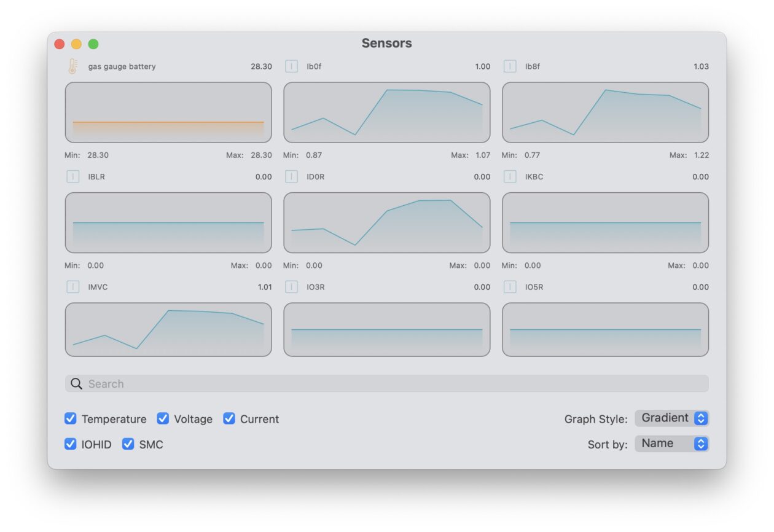
Task: Select the IMVC sensor graph
Action: point(168,329)
